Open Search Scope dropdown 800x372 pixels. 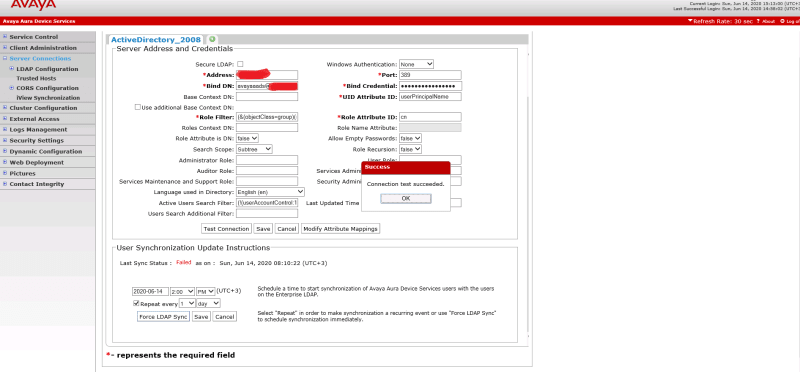tap(255, 149)
